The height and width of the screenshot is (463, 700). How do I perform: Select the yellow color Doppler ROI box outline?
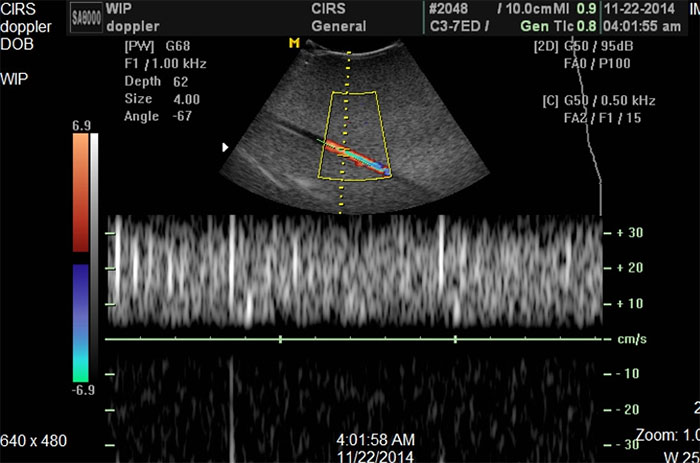pos(355,136)
